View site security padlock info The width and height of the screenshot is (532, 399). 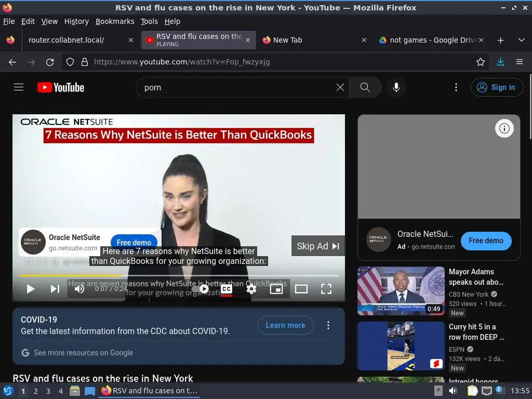click(85, 62)
